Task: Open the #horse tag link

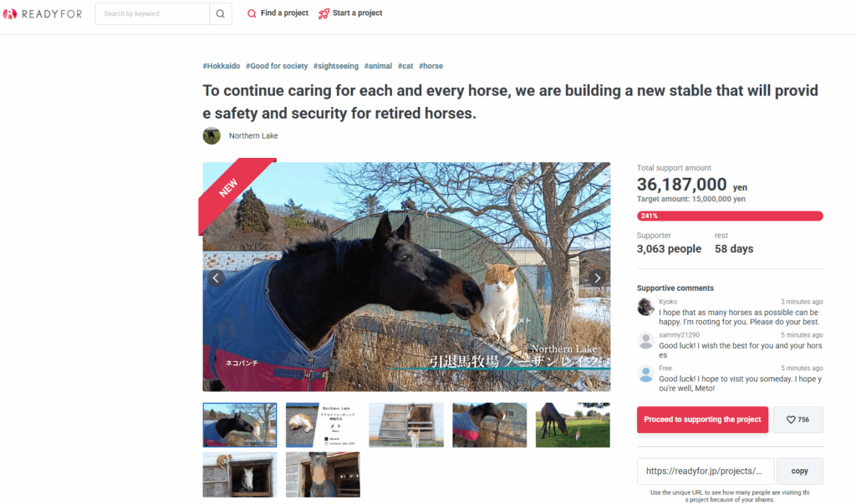Action: click(431, 66)
